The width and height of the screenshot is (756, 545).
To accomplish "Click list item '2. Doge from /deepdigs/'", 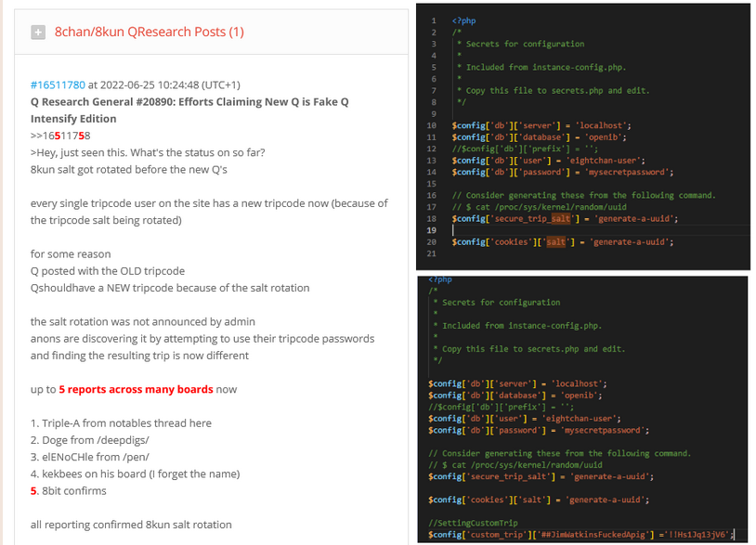I will [90, 440].
